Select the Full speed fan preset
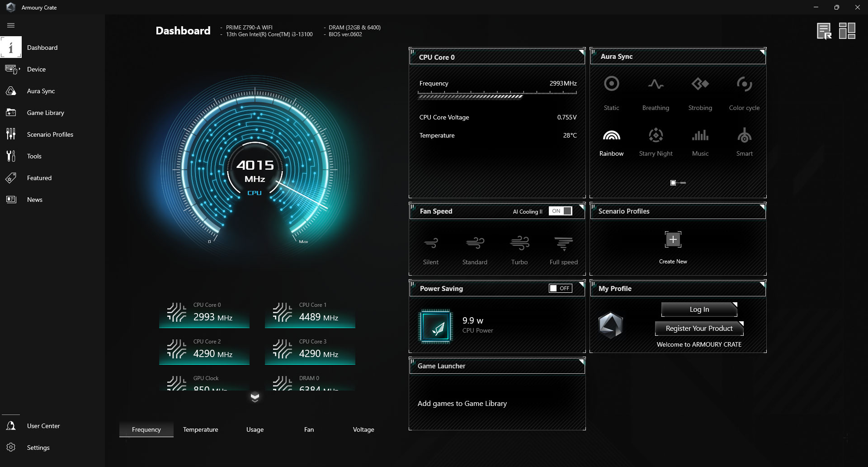 [x=563, y=248]
